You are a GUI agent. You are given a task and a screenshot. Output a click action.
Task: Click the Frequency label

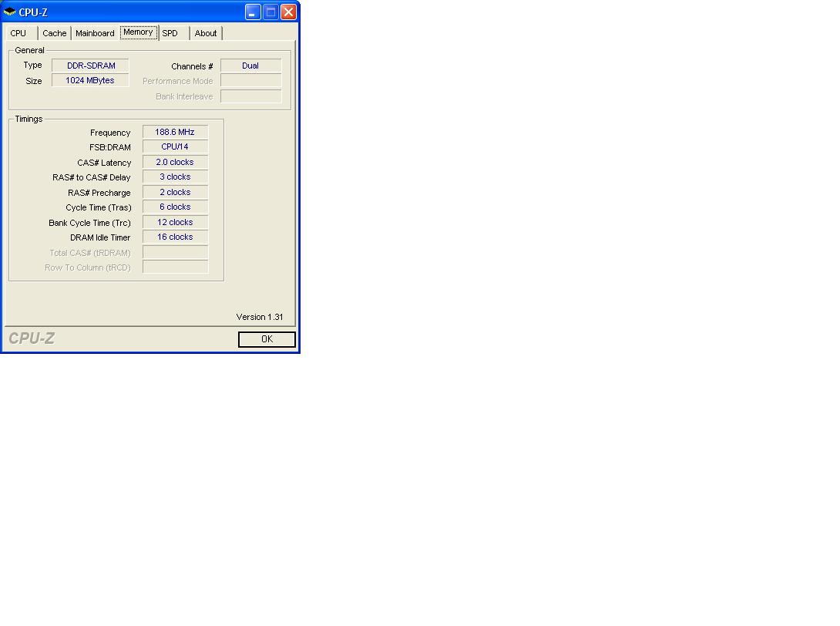point(110,133)
